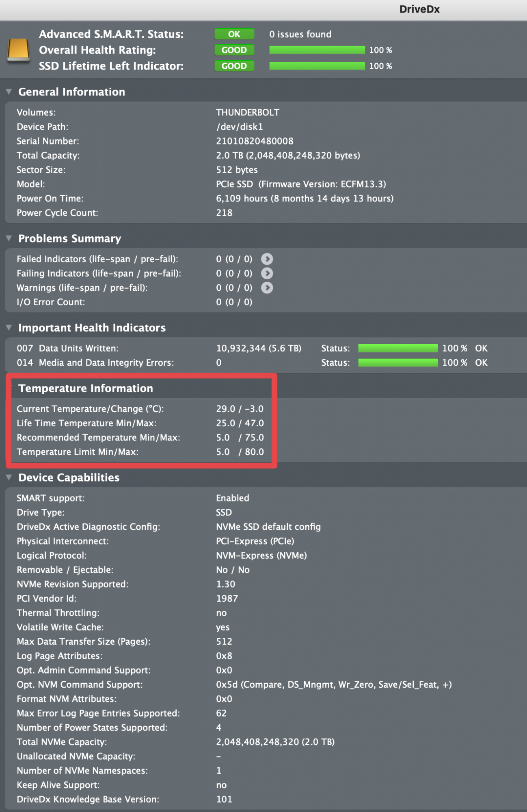
Task: Click Data Units Written status bar
Action: 398,348
